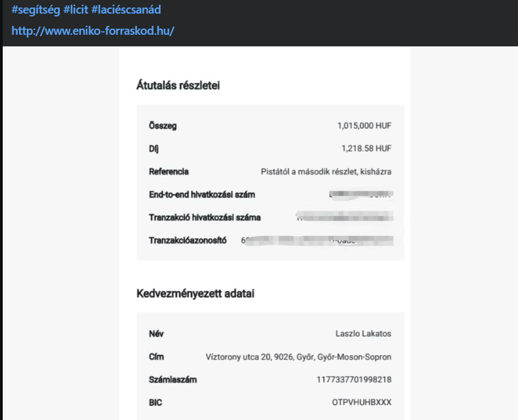Click the 1,218.58 HUF fee value

click(x=366, y=148)
